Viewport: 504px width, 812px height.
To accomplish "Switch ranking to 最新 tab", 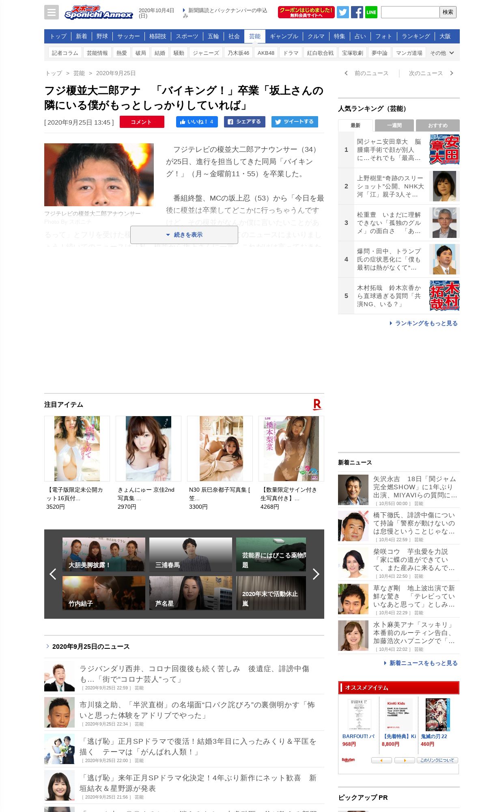I will tap(355, 125).
